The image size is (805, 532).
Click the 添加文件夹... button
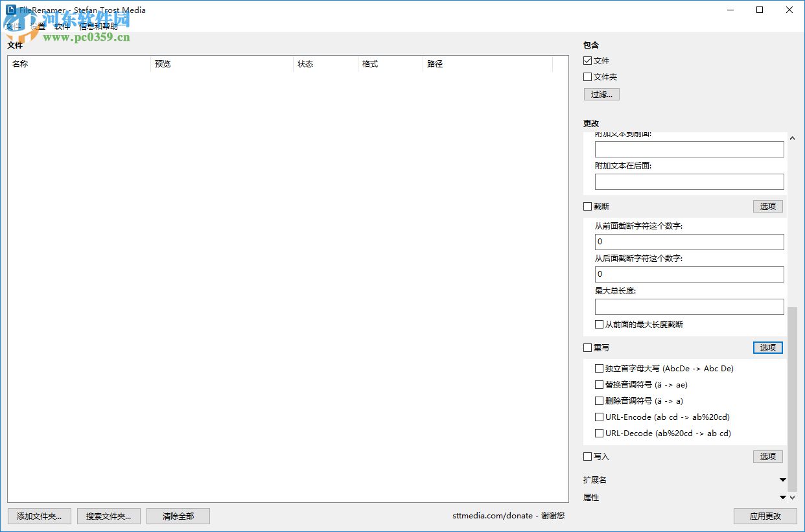[39, 516]
